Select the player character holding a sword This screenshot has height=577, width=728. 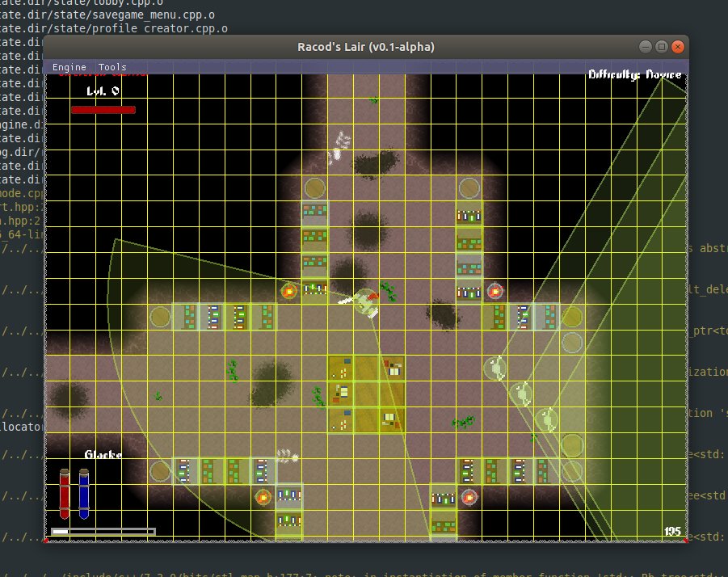pos(364,301)
